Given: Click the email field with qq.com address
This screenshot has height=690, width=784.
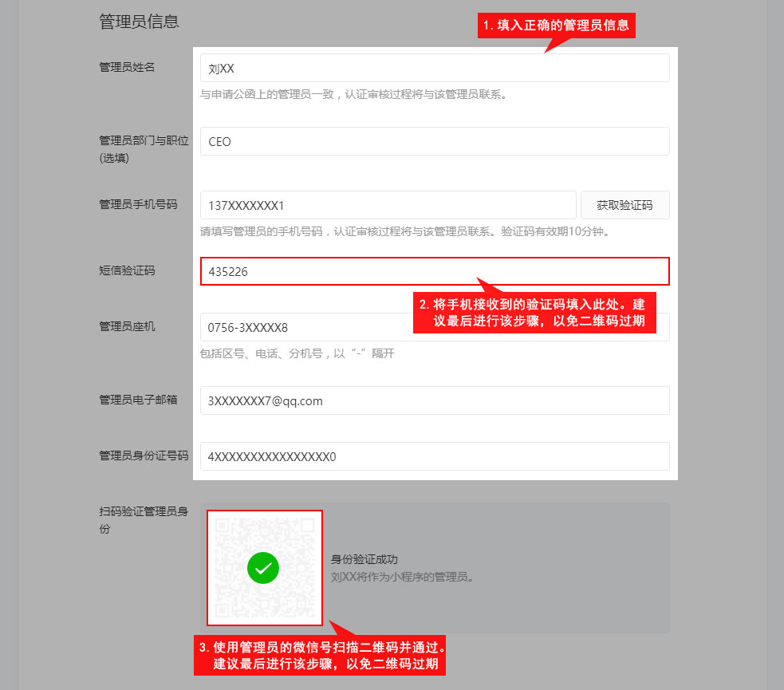Looking at the screenshot, I should coord(435,400).
